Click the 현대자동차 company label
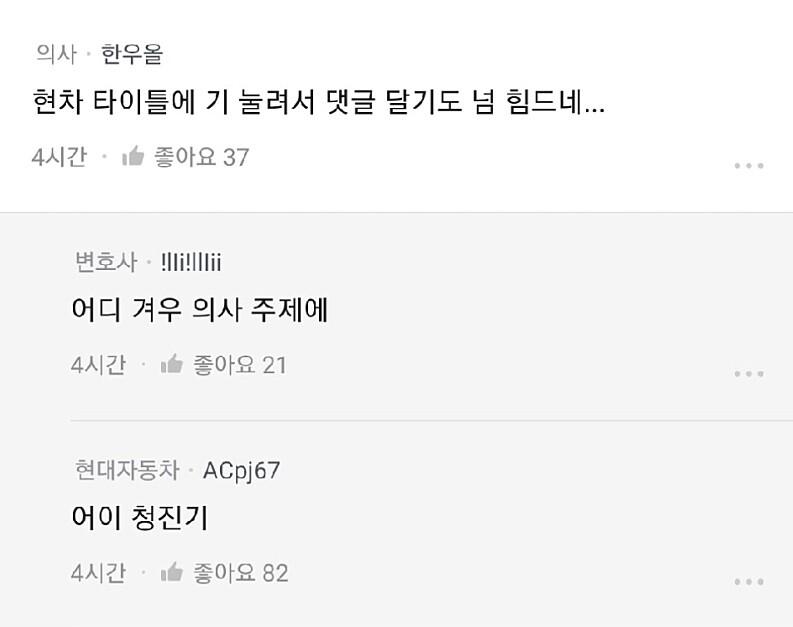793x627 pixels. (x=126, y=470)
